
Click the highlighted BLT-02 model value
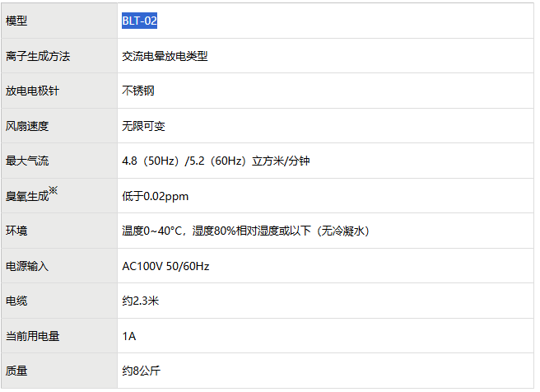point(139,21)
